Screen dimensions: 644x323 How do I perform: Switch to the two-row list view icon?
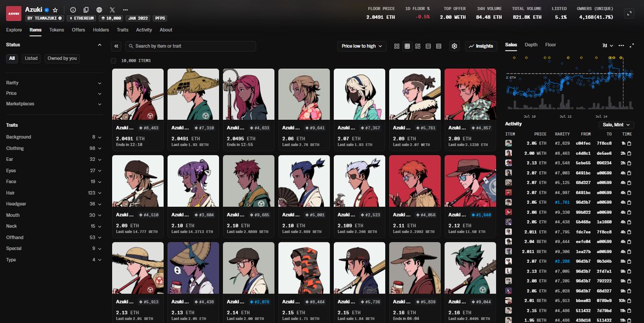point(428,46)
